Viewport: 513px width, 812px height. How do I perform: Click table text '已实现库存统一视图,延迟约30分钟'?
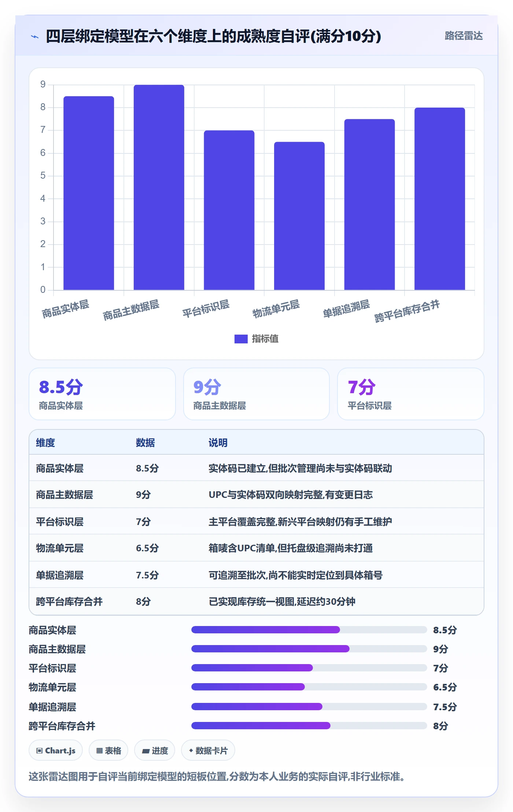(x=282, y=601)
